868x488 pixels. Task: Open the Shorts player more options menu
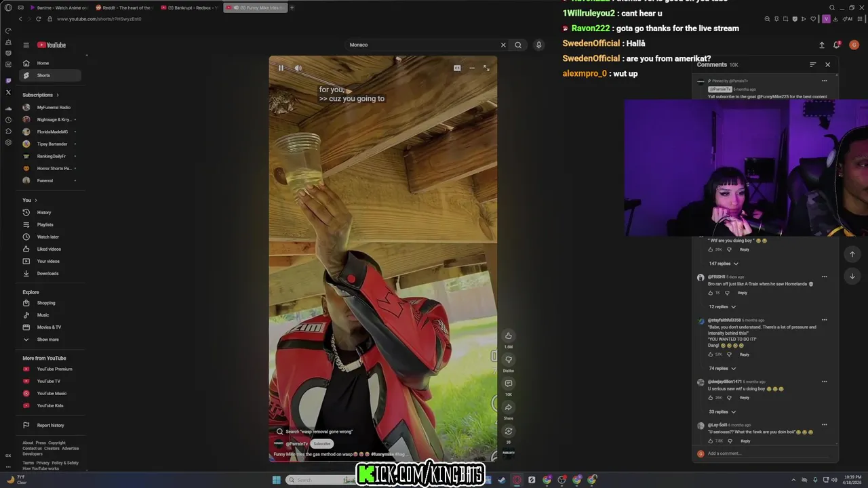(x=472, y=68)
